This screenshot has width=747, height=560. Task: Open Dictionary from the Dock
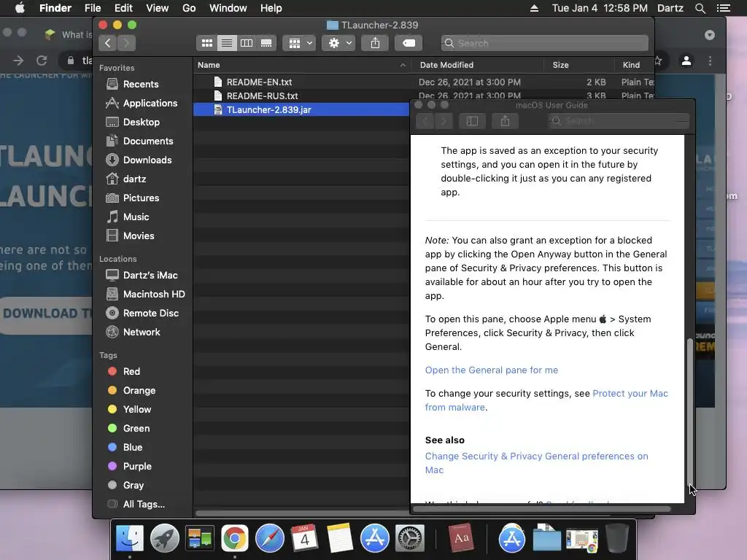[x=461, y=539]
